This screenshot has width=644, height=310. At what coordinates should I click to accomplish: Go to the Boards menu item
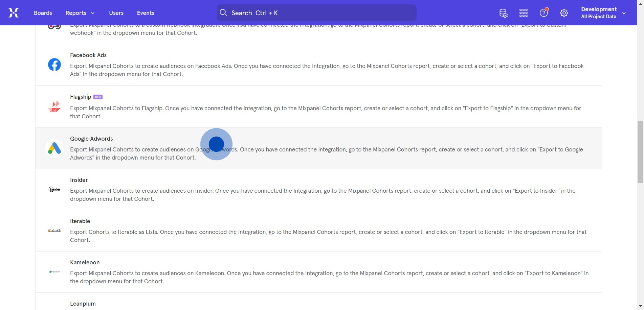[43, 13]
